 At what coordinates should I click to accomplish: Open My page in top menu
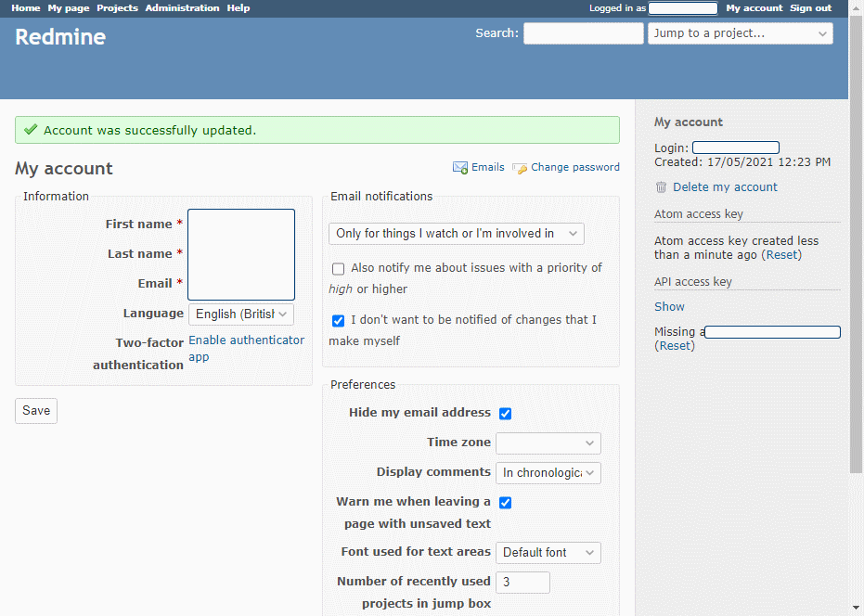coord(69,8)
